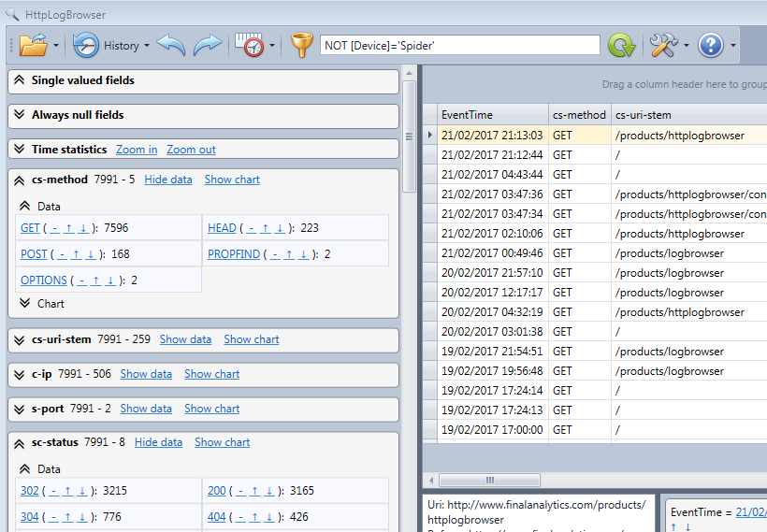
Task: Expand the s-port section
Action: (19, 409)
